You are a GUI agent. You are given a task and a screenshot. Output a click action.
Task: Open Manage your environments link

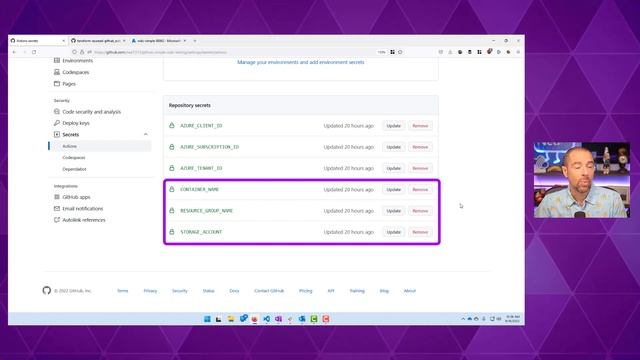[301, 62]
